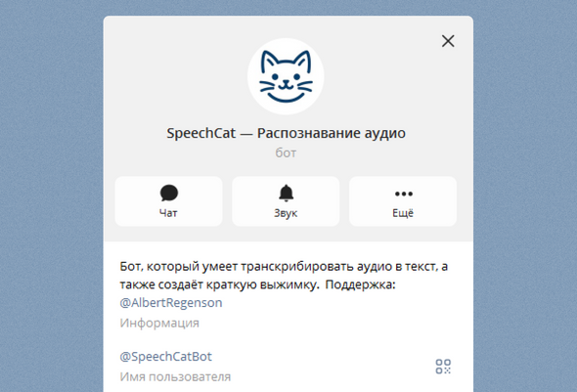
Task: Expand the Ещё menu label
Action: click(403, 213)
